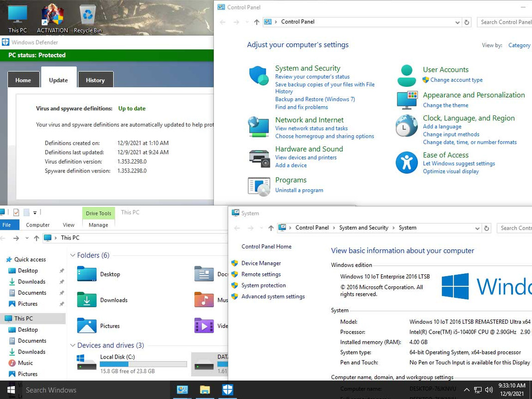This screenshot has height=399, width=532.
Task: Switch to Home tab in Windows Defender
Action: click(x=23, y=80)
